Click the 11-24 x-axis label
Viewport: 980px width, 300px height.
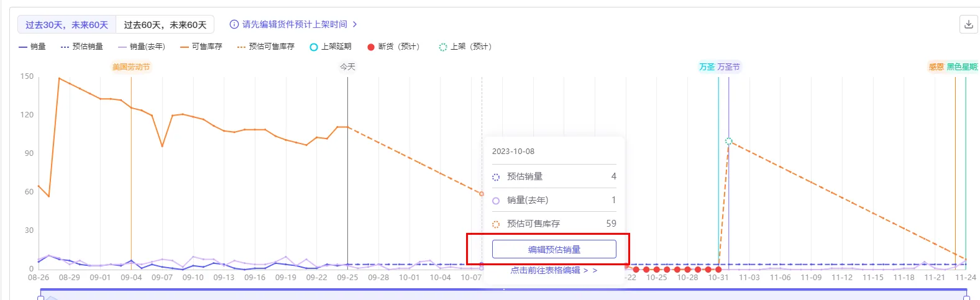[966, 278]
